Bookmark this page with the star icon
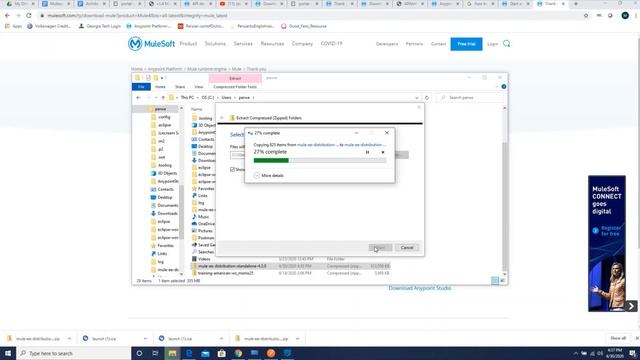This screenshot has width=640, height=360. (586, 16)
